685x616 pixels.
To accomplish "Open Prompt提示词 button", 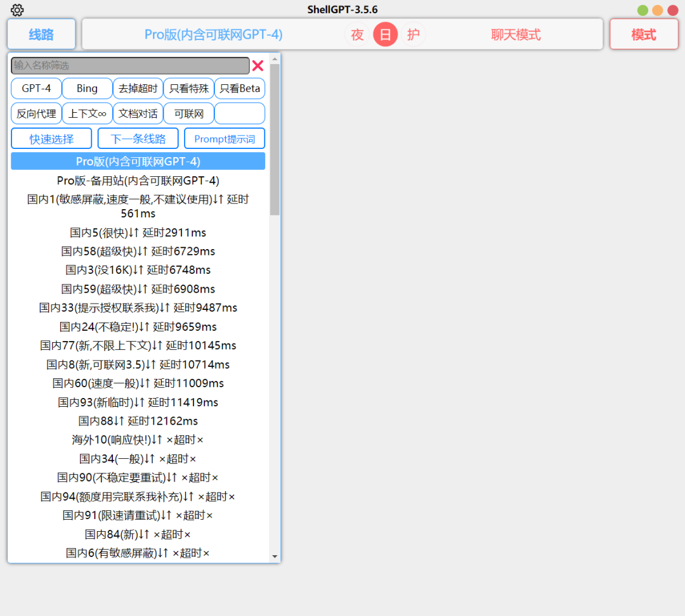I will (x=225, y=139).
